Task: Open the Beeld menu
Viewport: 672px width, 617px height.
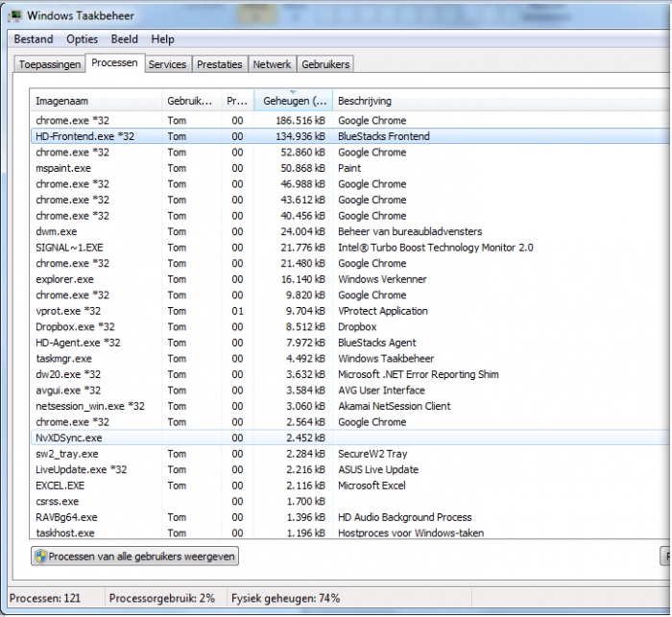Action: coord(124,39)
